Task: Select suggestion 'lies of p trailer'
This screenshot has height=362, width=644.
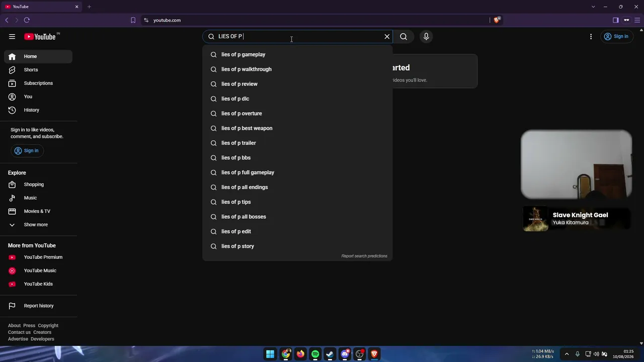Action: (x=297, y=143)
